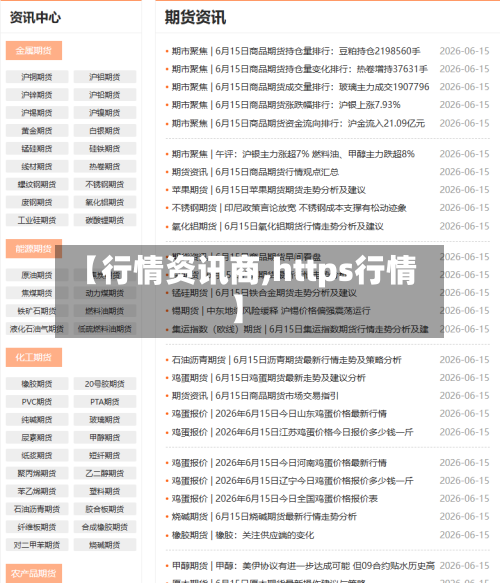Open 橡胶期货 sidebar tag
500x583 pixels.
tap(37, 384)
